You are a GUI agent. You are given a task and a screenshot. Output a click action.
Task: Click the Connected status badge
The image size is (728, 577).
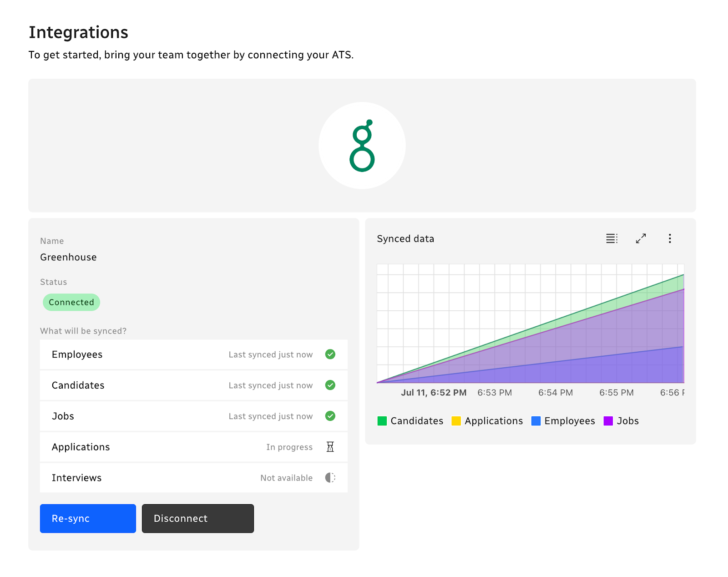point(71,302)
